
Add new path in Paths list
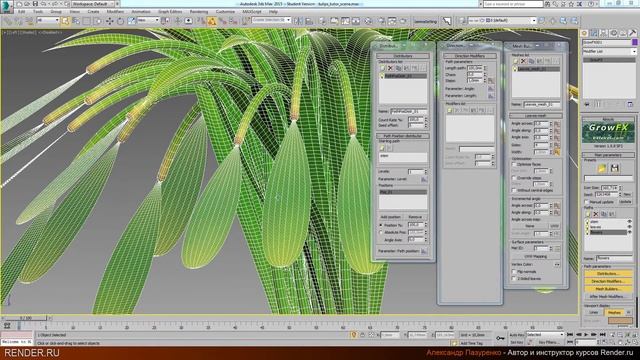click(x=588, y=214)
